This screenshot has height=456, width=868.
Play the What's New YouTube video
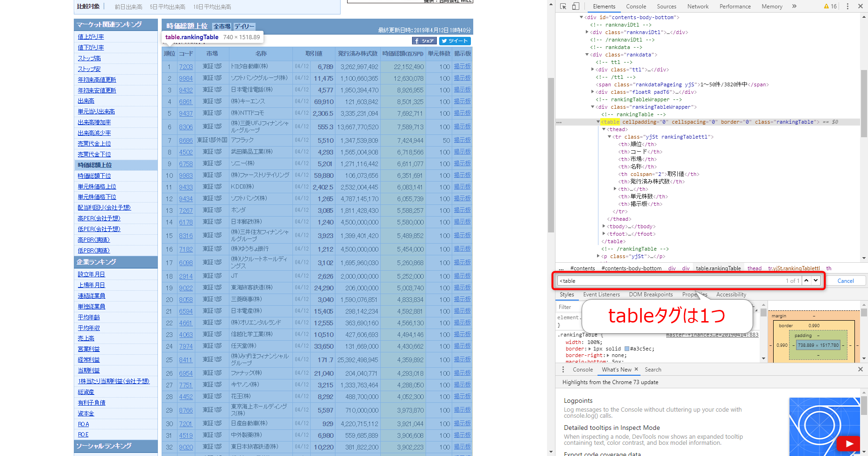coord(850,443)
